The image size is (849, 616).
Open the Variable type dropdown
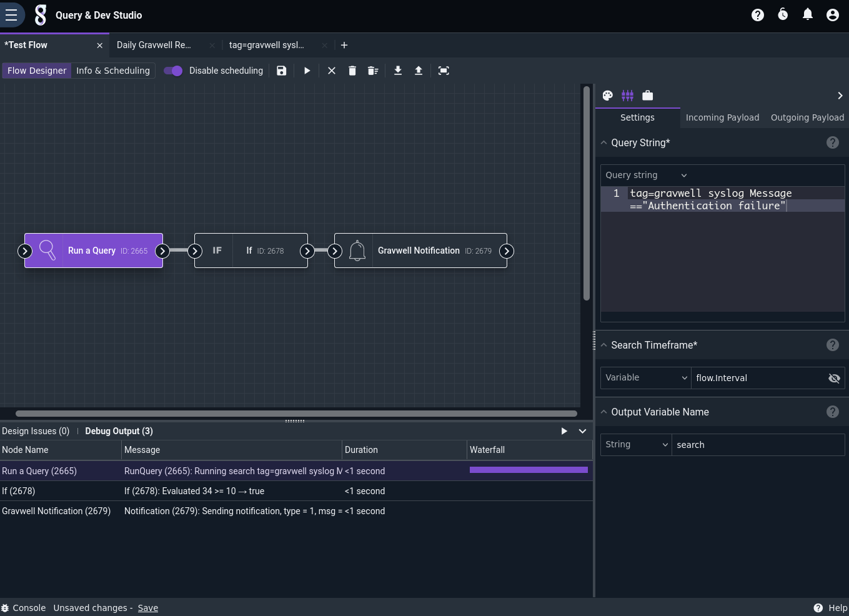tap(646, 378)
